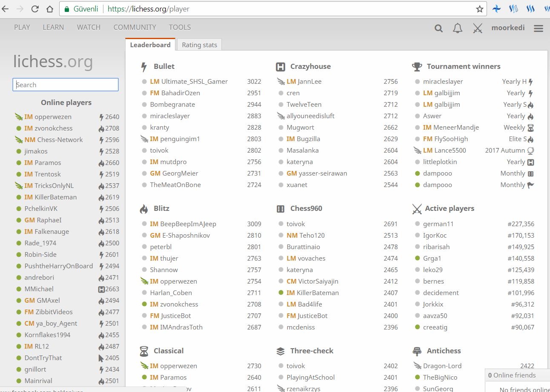Open the PLAY menu
This screenshot has height=392, width=550.
[22, 27]
